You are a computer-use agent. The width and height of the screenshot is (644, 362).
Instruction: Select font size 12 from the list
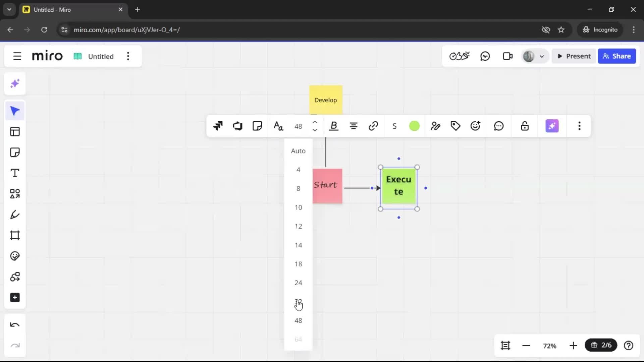[298, 226]
